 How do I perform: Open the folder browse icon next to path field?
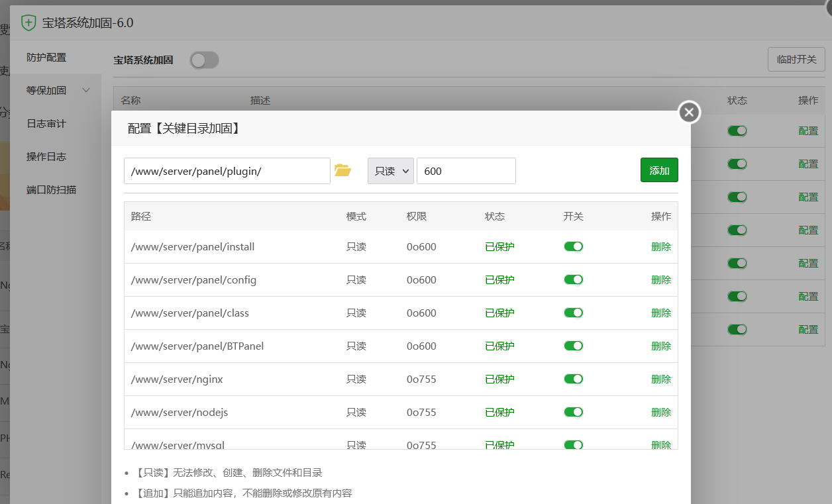pyautogui.click(x=342, y=170)
